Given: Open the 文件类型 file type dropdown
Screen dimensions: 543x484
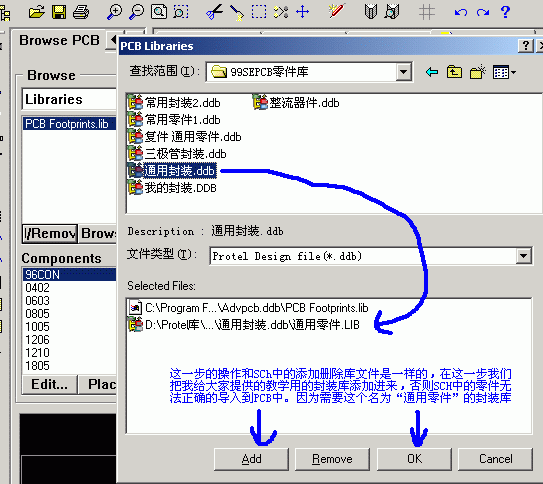Looking at the screenshot, I should pos(523,256).
